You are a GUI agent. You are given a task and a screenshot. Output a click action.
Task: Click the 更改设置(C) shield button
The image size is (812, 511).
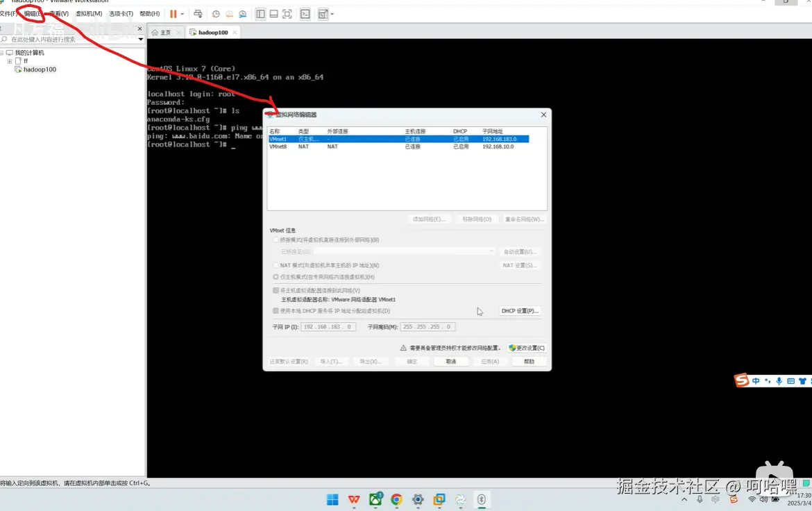coord(527,348)
